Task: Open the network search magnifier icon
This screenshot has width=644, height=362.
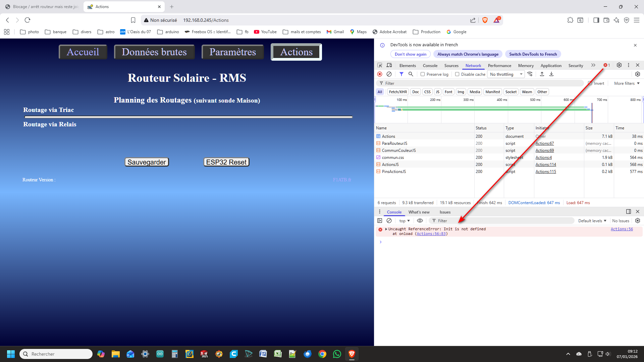Action: pos(411,74)
